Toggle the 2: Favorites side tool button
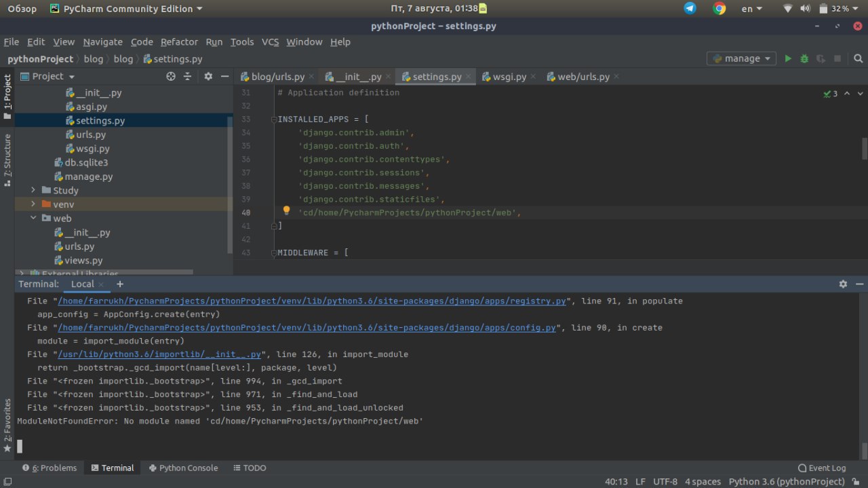The width and height of the screenshot is (868, 488). [x=7, y=425]
